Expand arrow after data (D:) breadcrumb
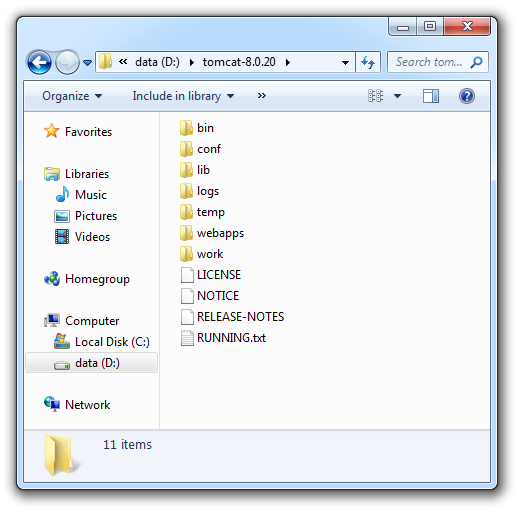Image resolution: width=515 pixels, height=507 pixels. pos(191,62)
